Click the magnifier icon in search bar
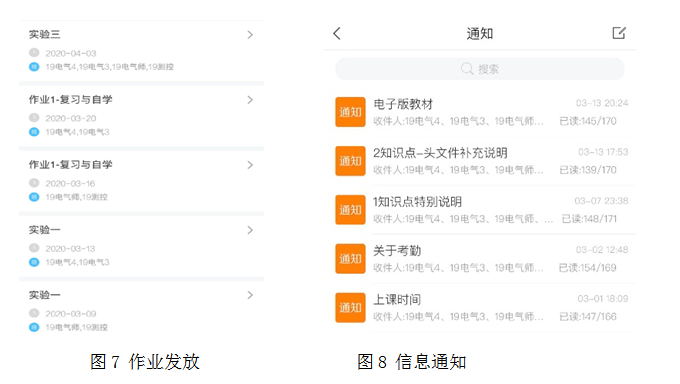Screen dimensions: 680x384 point(467,69)
